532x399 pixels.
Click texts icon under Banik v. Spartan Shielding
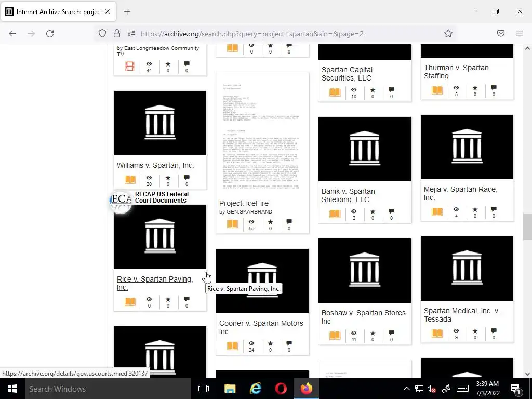[x=335, y=214]
